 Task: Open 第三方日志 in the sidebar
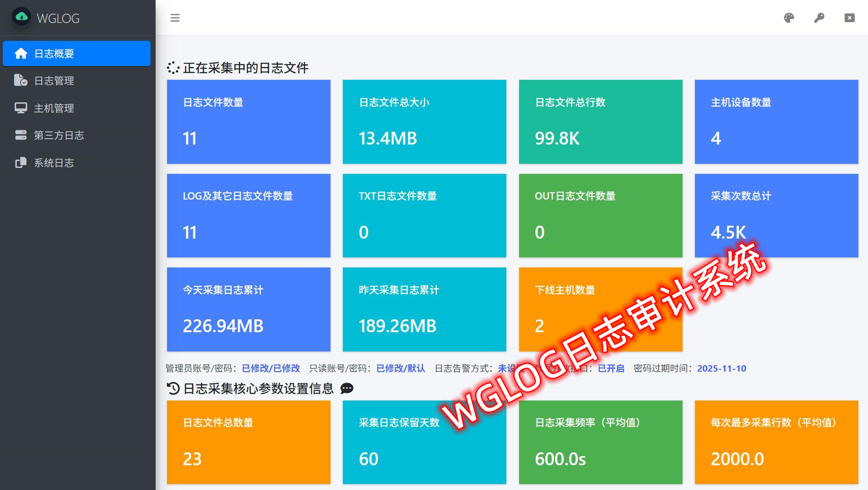click(x=59, y=135)
